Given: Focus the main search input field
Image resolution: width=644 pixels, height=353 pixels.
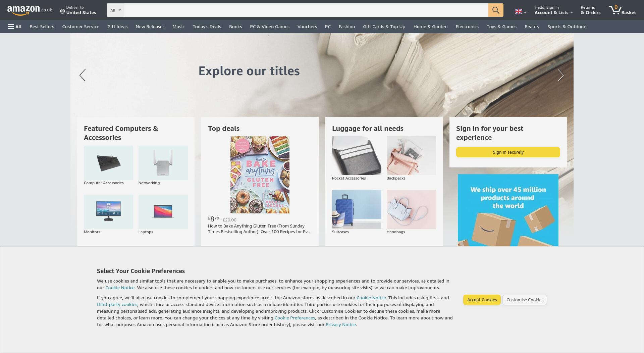Looking at the screenshot, I should [x=306, y=10].
